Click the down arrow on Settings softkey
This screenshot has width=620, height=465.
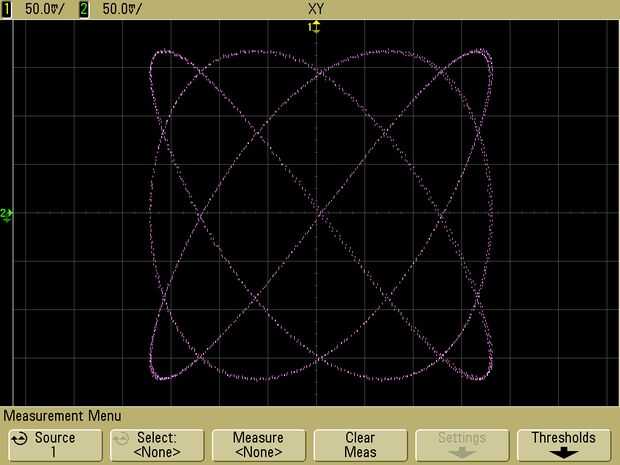[x=462, y=453]
